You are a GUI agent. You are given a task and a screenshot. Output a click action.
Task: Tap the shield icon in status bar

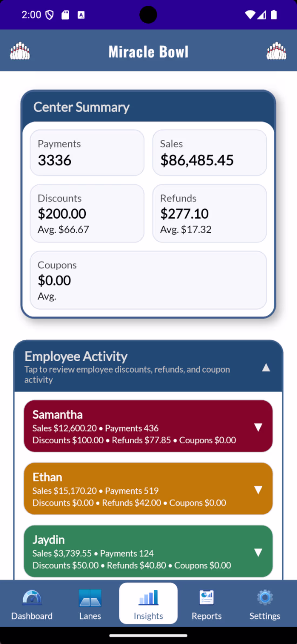(x=49, y=15)
